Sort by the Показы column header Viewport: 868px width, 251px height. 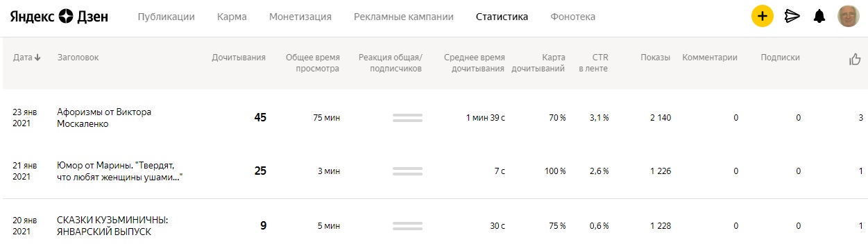(656, 58)
